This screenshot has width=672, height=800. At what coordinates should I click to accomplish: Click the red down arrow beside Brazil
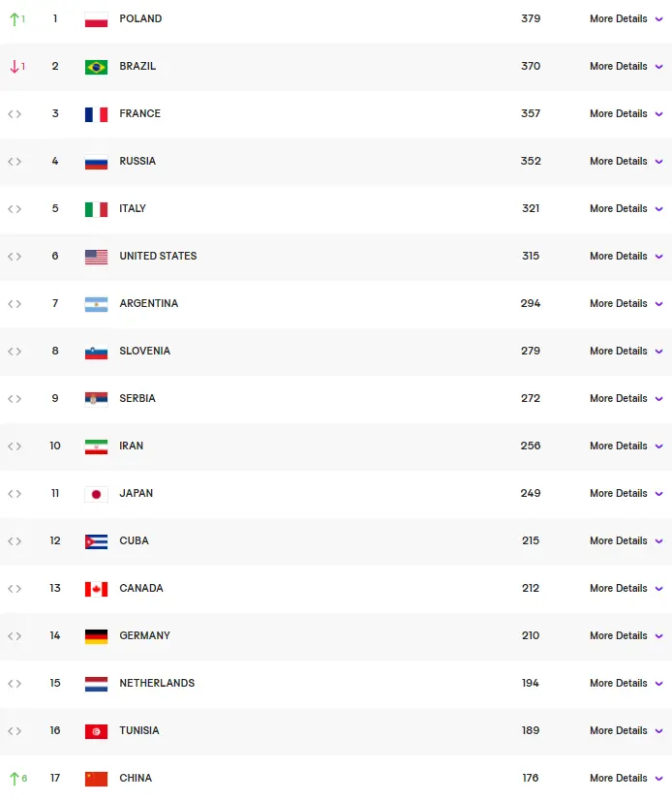click(x=15, y=66)
